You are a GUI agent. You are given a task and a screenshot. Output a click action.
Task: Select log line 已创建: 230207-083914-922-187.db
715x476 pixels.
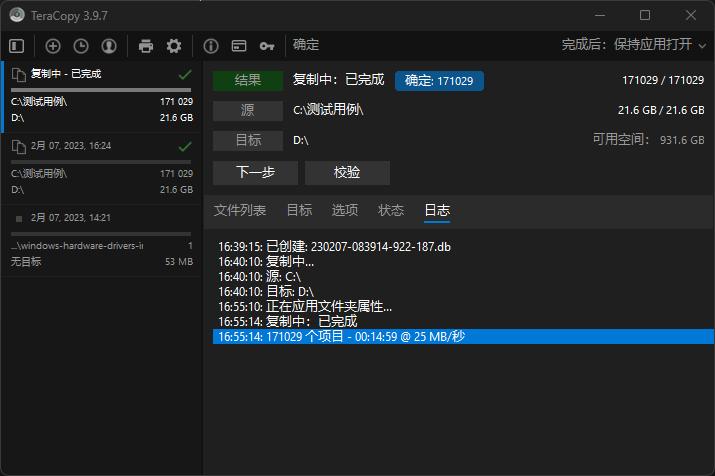click(463, 247)
